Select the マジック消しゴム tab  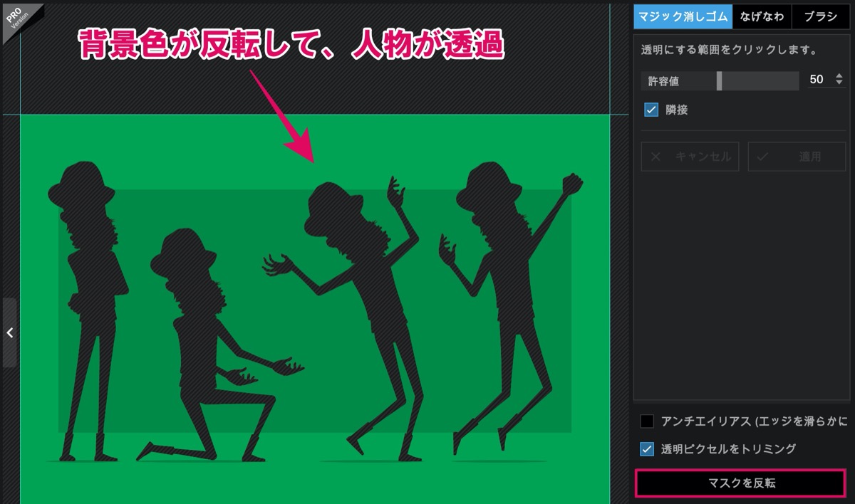pos(684,17)
